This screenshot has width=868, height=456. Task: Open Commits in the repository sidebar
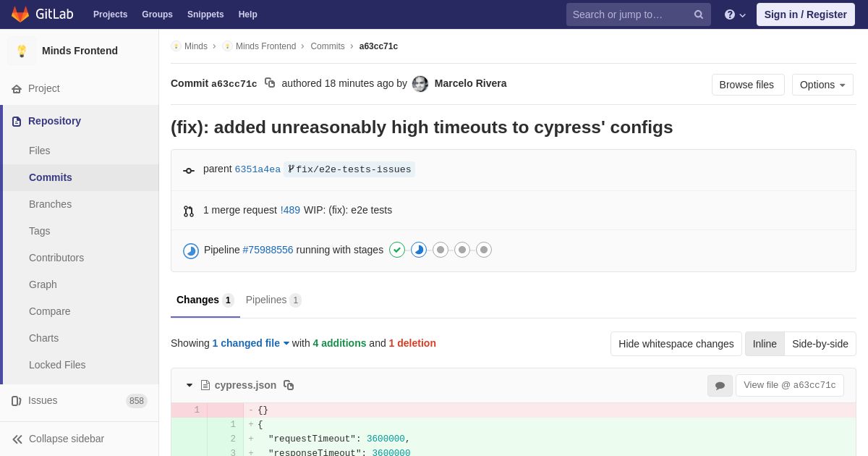click(x=80, y=177)
